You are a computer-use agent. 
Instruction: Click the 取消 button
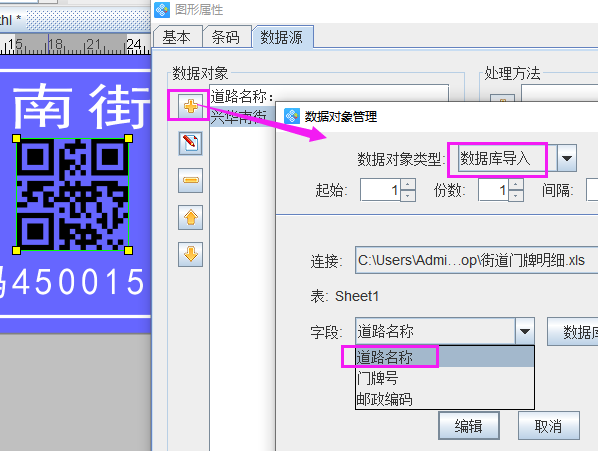pos(548,426)
